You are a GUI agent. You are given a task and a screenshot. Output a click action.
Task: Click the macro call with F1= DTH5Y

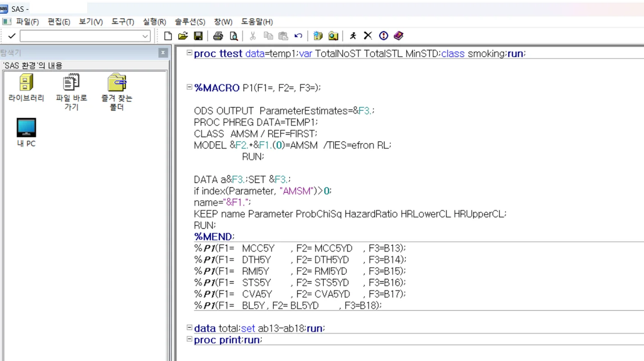[x=300, y=259]
